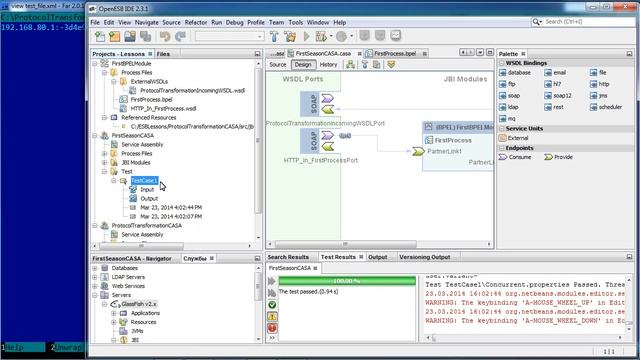Switch to Design view of CASA editor
Screen dimensions: 640x360
303,64
